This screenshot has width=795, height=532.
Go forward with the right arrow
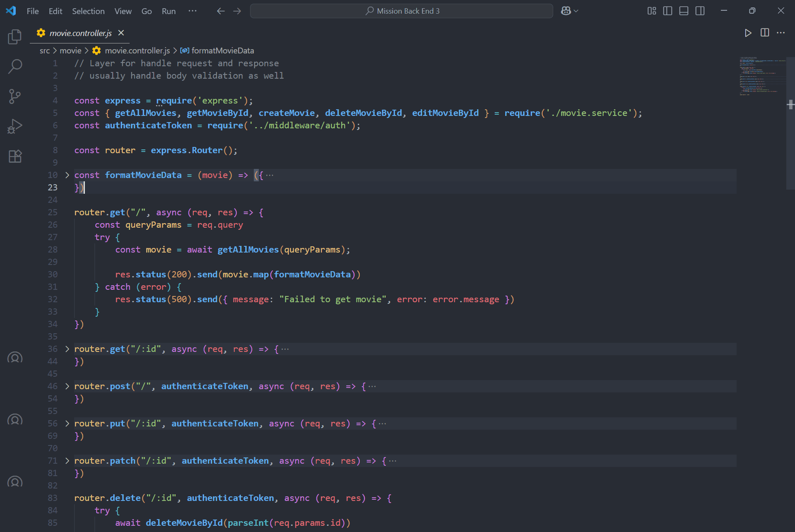(237, 11)
